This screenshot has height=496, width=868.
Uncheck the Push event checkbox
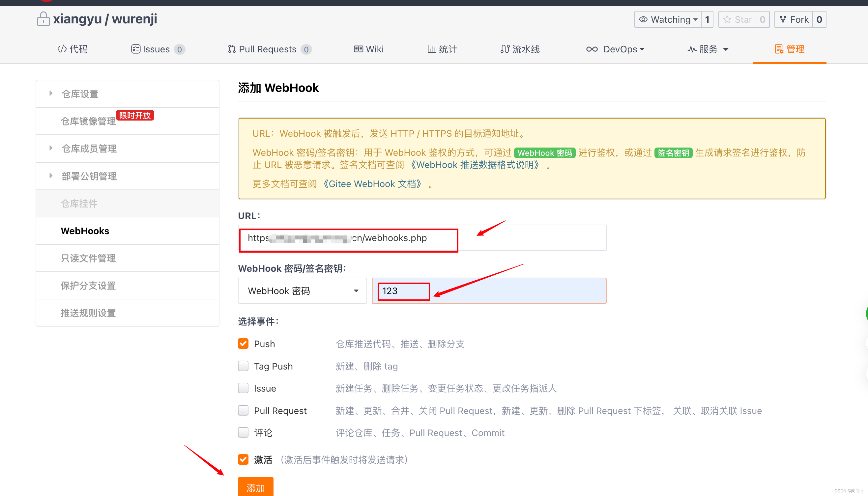(x=243, y=344)
